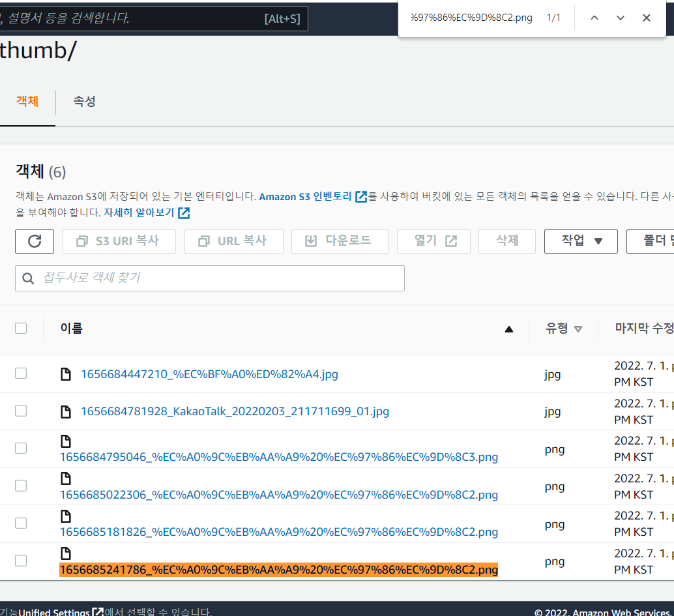
Task: Click the file icon of the KakaoTalk jpg row
Action: click(66, 411)
